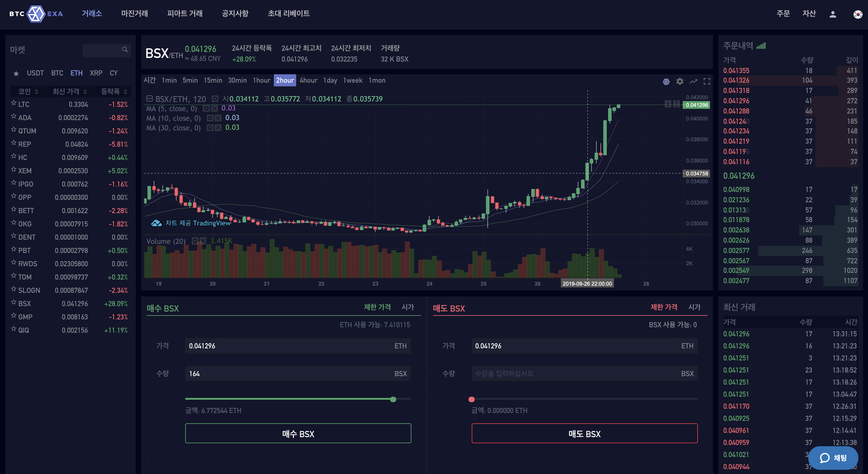Screen dimensions: 868x474
Task: Select 시가 market price in buy panel
Action: [408, 307]
